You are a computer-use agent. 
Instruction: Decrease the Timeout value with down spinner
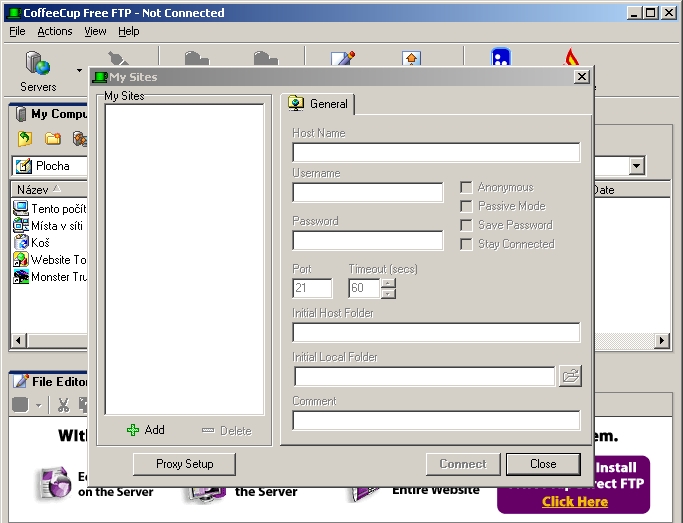pyautogui.click(x=388, y=294)
